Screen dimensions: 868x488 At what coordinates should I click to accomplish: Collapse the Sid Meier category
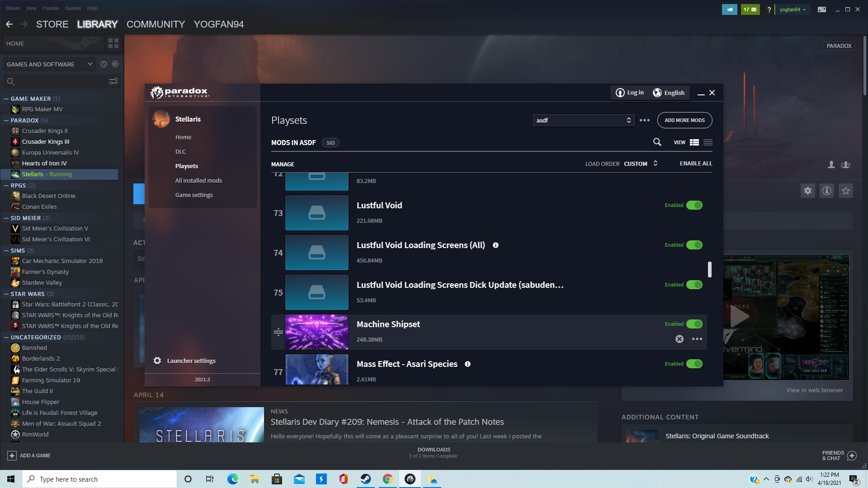point(6,218)
